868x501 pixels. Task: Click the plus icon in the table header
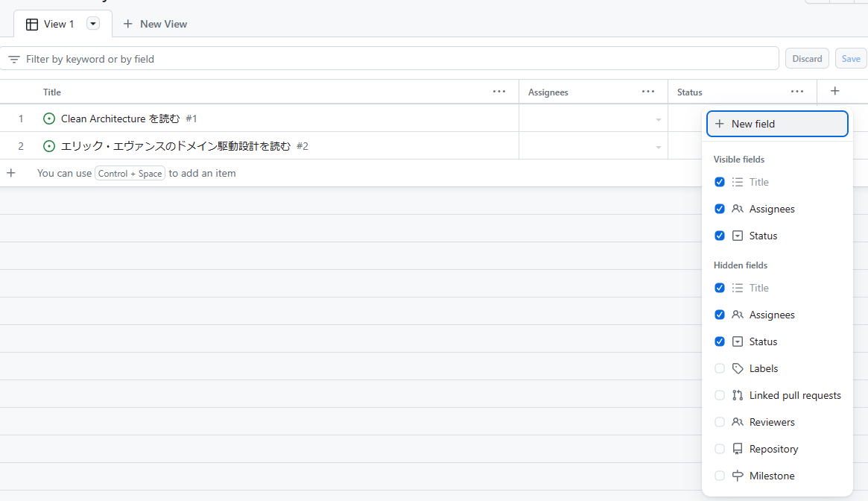[835, 91]
